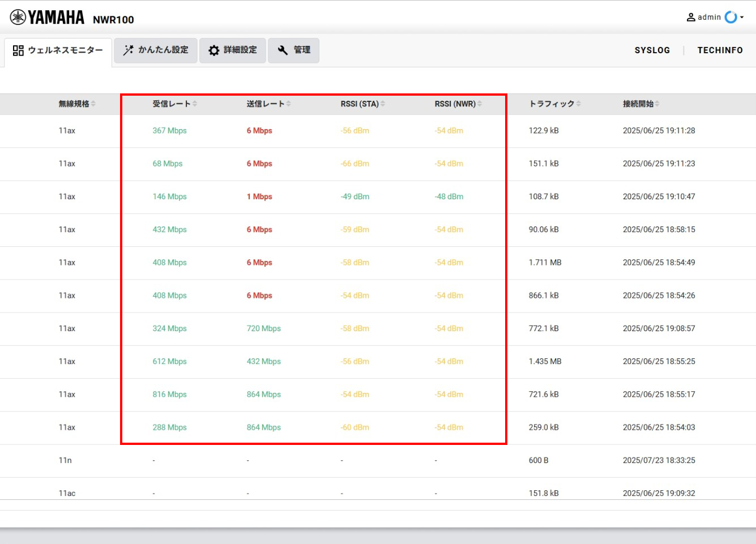Open the admin account dropdown arrow
This screenshot has height=544, width=756.
pyautogui.click(x=742, y=18)
